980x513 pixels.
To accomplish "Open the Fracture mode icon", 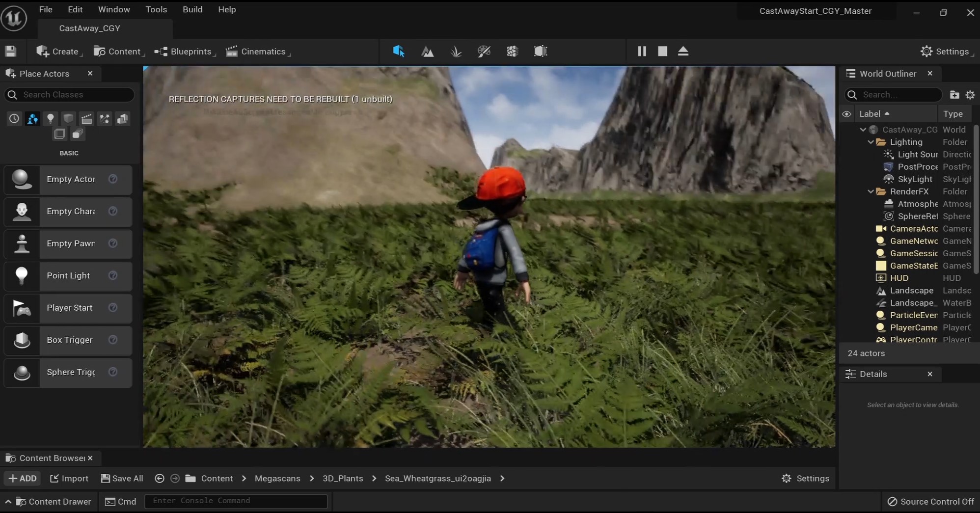I will click(512, 51).
